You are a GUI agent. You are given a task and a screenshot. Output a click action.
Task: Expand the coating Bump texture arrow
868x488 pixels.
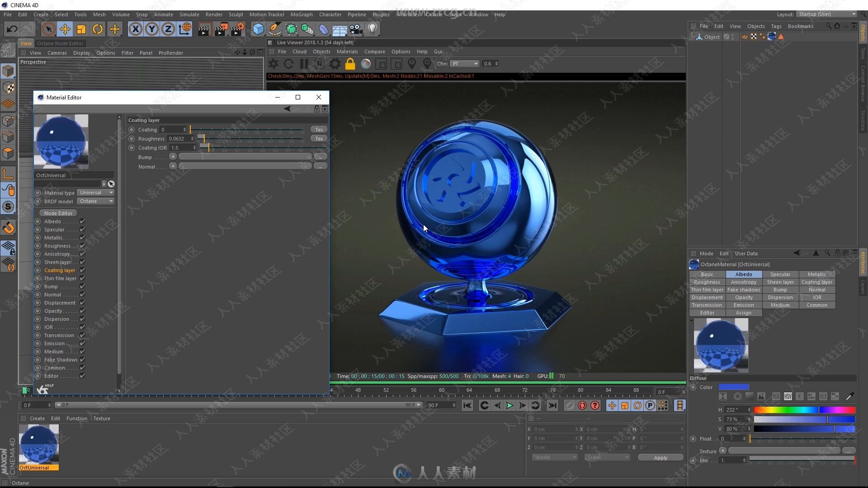[173, 157]
